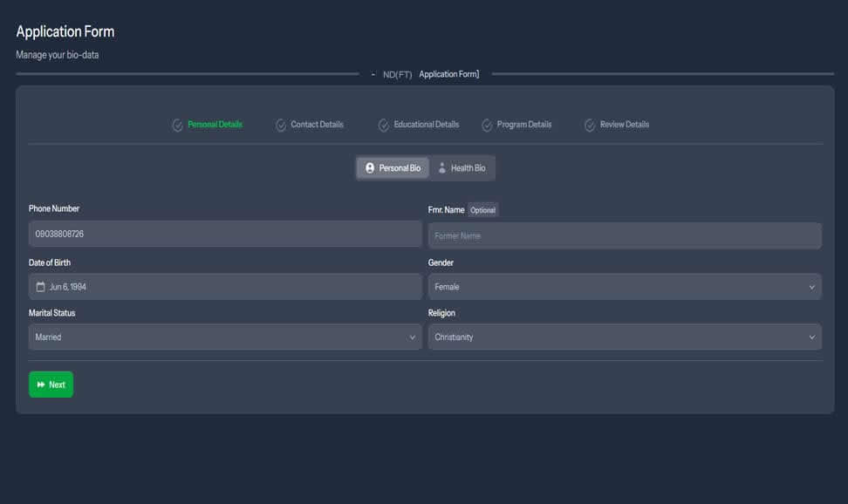Open the calendar icon in Date of Birth
848x504 pixels.
pyautogui.click(x=40, y=287)
